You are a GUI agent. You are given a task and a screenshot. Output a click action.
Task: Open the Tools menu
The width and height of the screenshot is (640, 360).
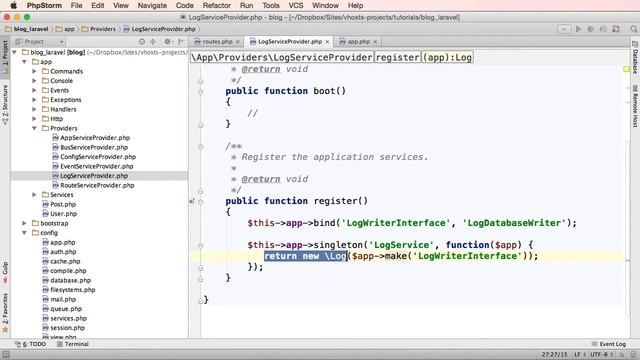(x=271, y=5)
